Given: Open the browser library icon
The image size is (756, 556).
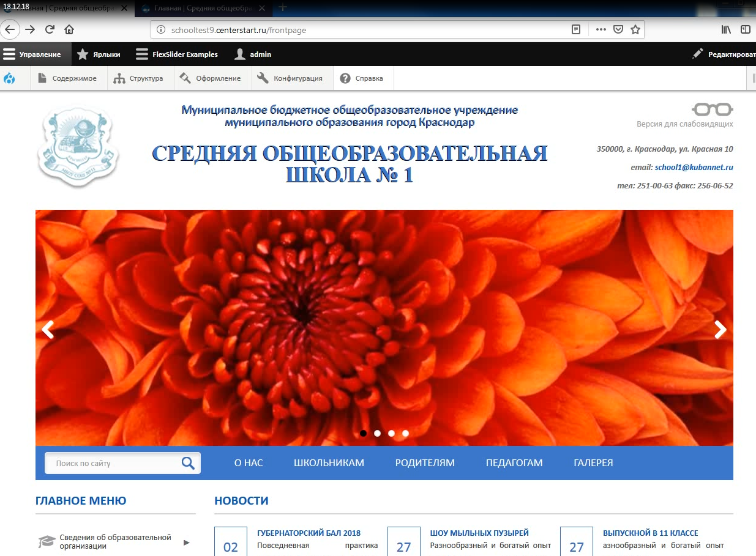Looking at the screenshot, I should click(727, 29).
